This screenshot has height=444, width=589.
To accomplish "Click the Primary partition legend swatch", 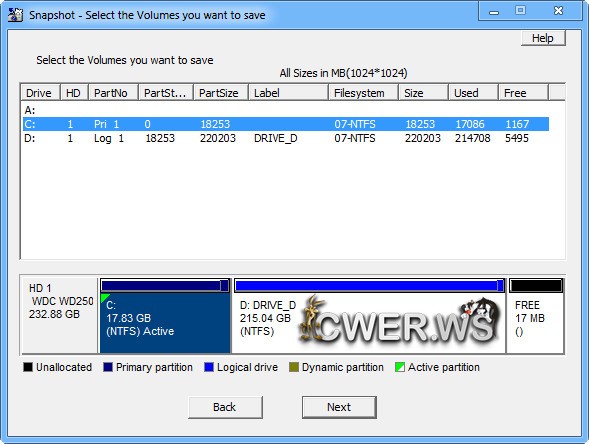I will pyautogui.click(x=108, y=367).
